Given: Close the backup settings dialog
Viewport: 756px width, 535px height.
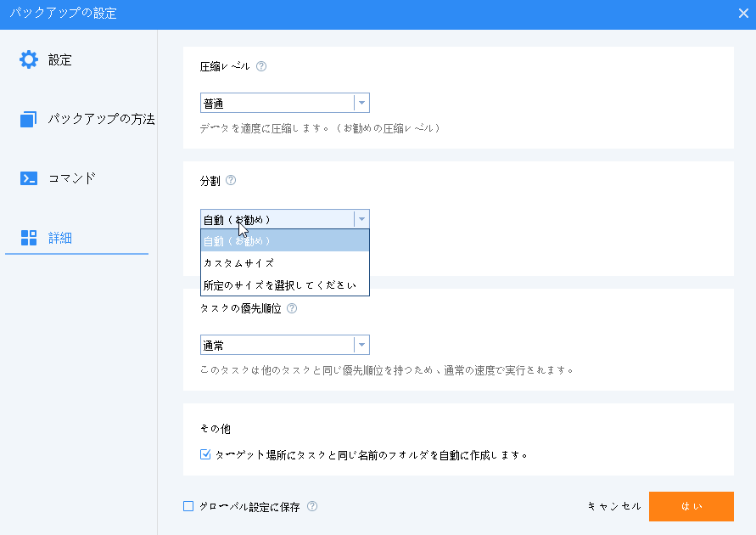Looking at the screenshot, I should [743, 13].
